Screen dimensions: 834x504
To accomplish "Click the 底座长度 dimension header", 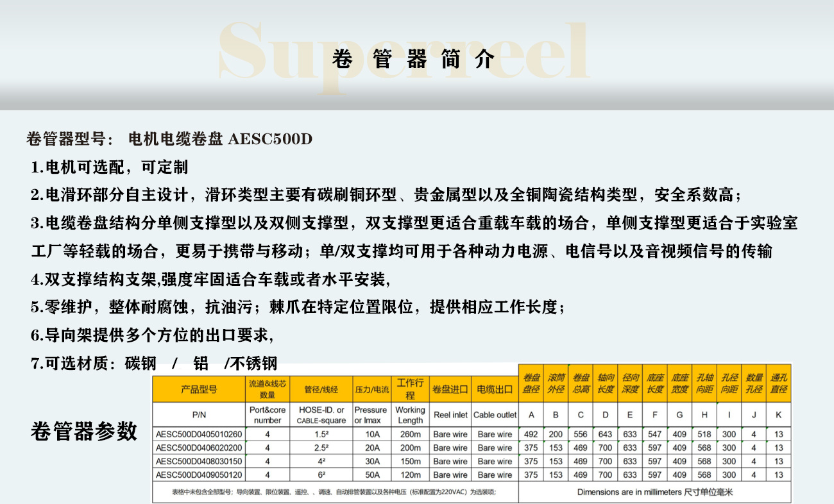I will pos(654,383).
